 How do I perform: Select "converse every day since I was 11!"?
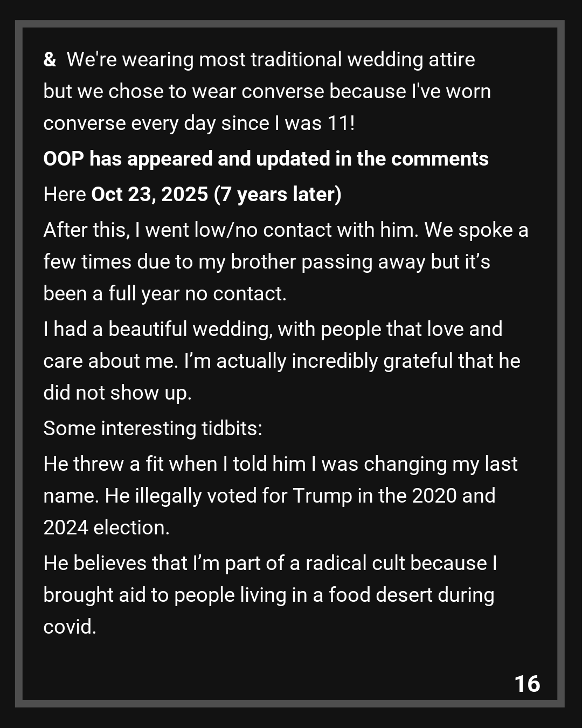coord(199,123)
